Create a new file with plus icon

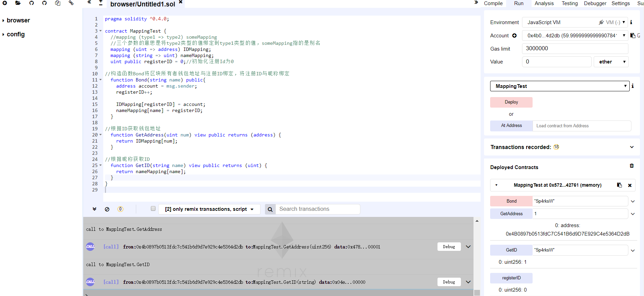(x=5, y=3)
